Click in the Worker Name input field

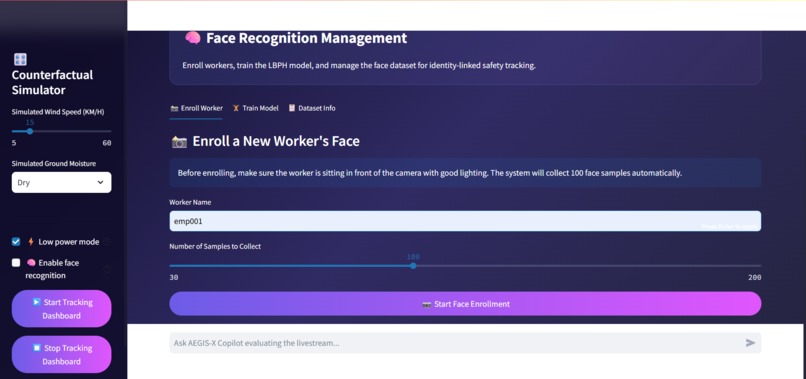pos(465,221)
